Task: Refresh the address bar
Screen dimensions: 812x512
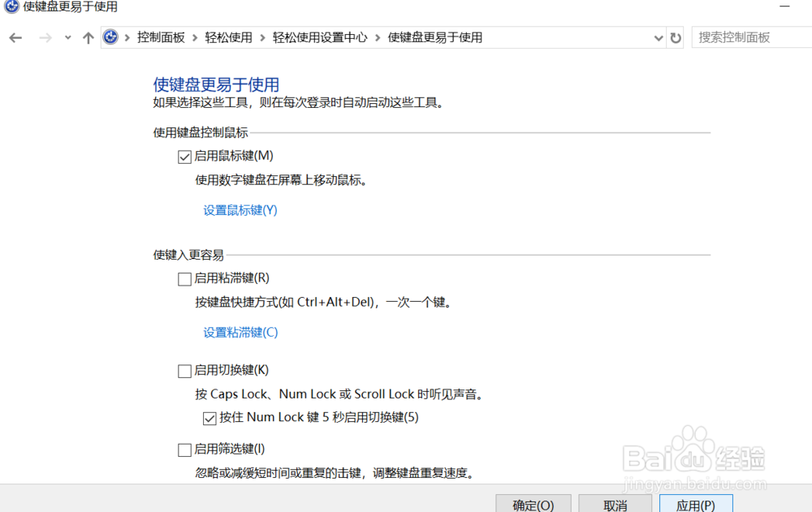Action: tap(676, 37)
